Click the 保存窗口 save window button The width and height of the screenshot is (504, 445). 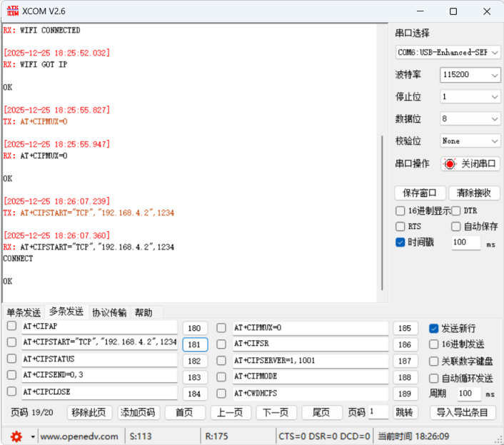click(420, 193)
